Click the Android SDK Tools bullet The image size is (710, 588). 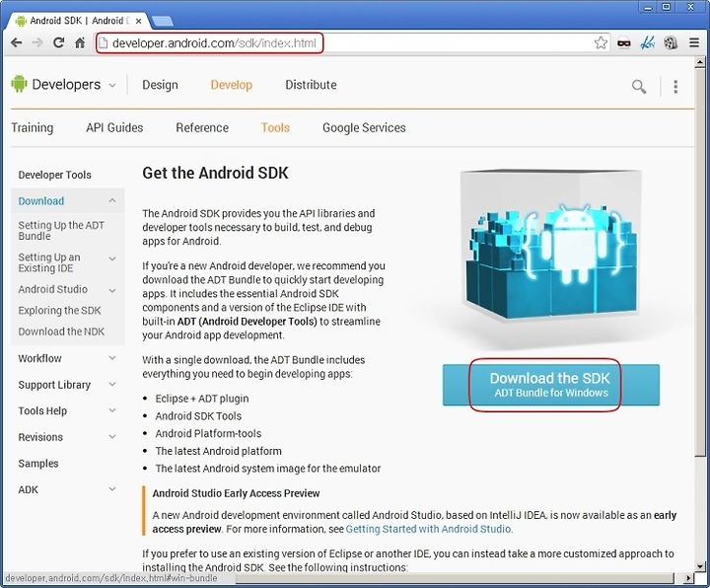(198, 416)
